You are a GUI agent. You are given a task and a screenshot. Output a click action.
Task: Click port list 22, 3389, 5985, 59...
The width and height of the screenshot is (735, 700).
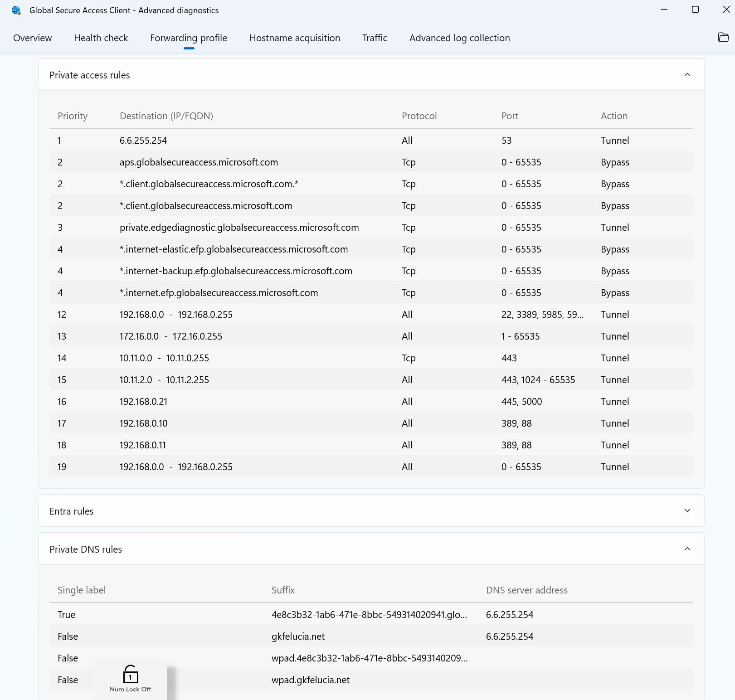coord(543,315)
